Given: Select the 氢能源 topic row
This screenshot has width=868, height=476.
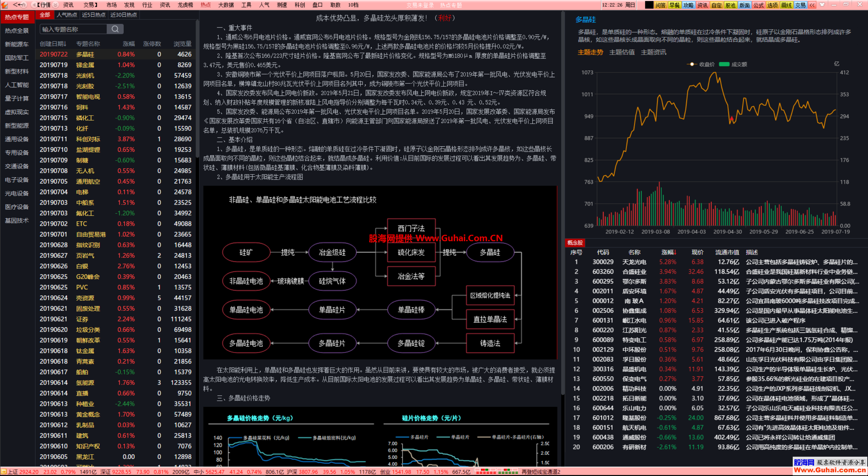Looking at the screenshot, I should coord(116,382).
